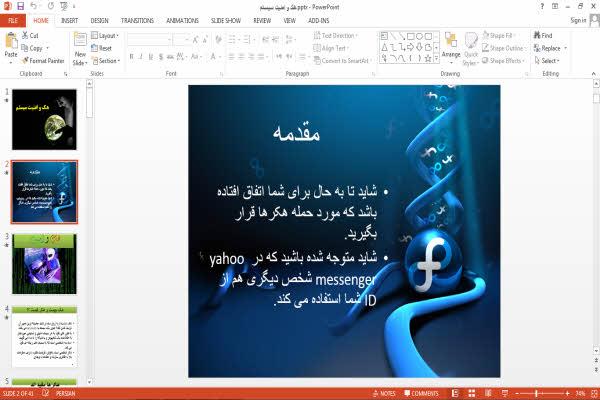Screen dimensions: 600x400
Task: Open Shape Outline dropdown
Action: tap(504, 48)
